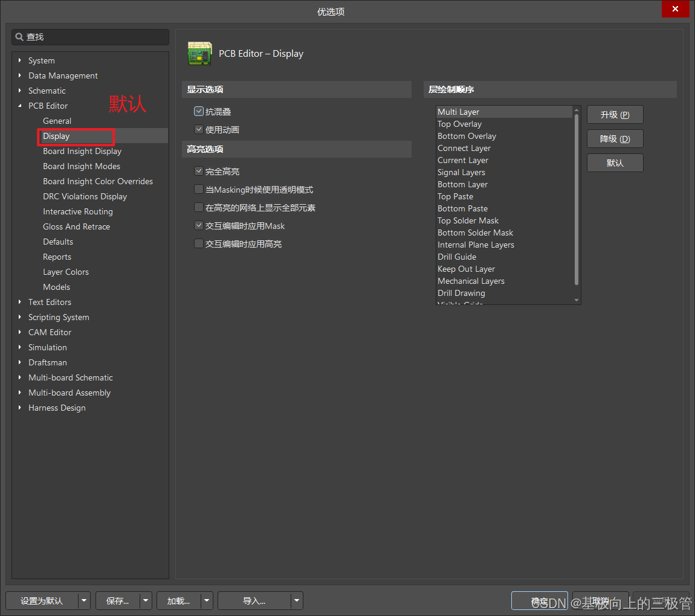The height and width of the screenshot is (616, 695).
Task: Open the Reports page
Action: (x=57, y=257)
